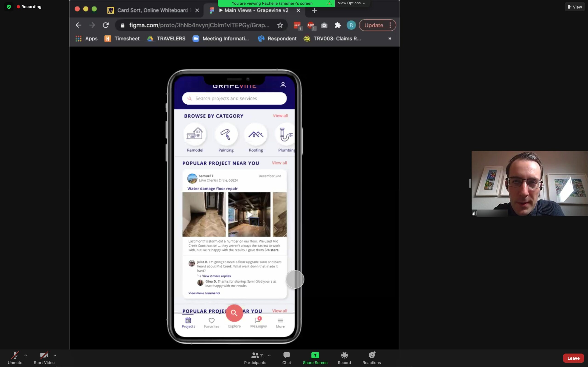
Task: Start Video camera toggle
Action: (x=44, y=356)
